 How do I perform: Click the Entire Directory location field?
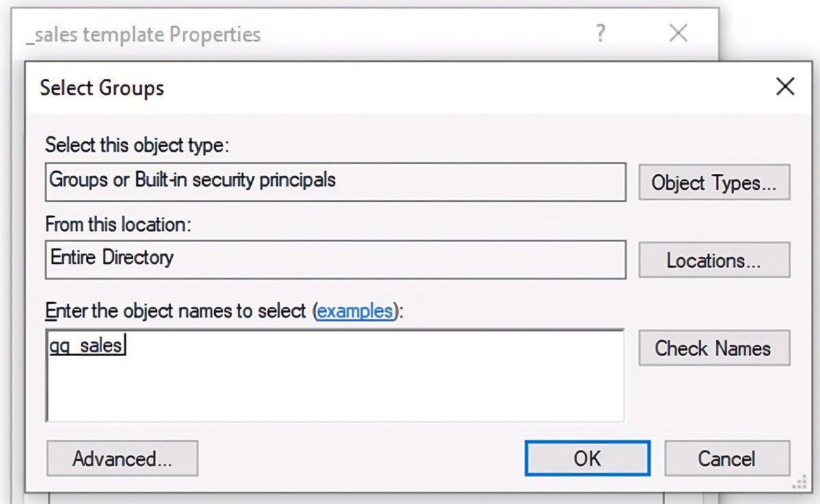(335, 260)
